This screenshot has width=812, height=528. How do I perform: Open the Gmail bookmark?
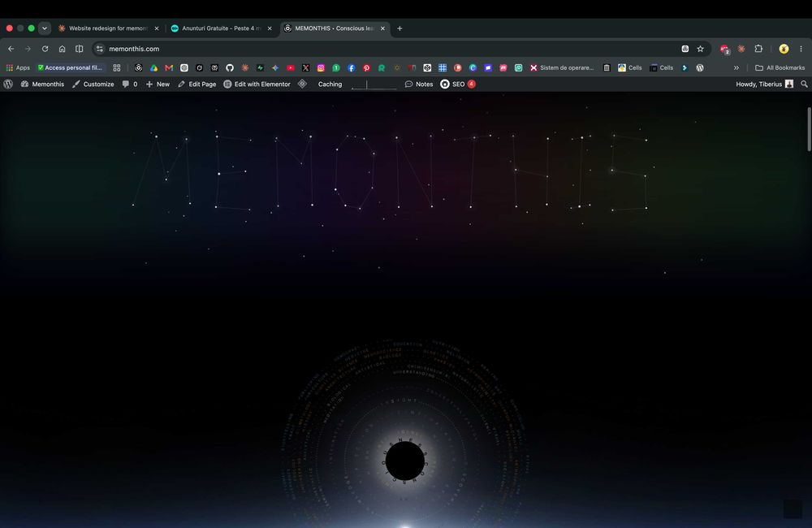[169, 68]
